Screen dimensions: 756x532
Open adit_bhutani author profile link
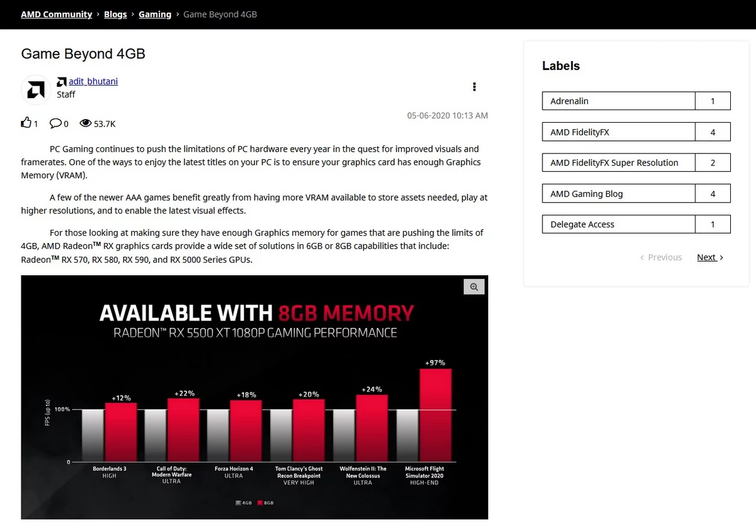[93, 81]
